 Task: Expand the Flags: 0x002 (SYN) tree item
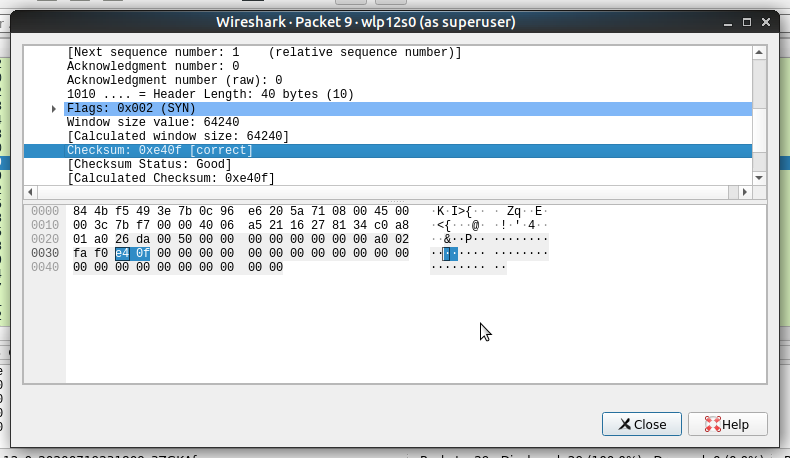pyautogui.click(x=54, y=109)
